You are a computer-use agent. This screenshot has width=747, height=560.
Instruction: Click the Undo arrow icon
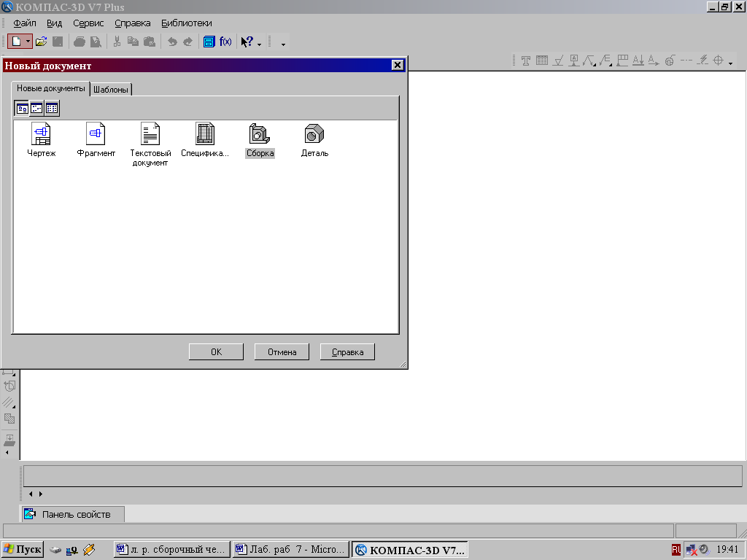click(x=172, y=42)
